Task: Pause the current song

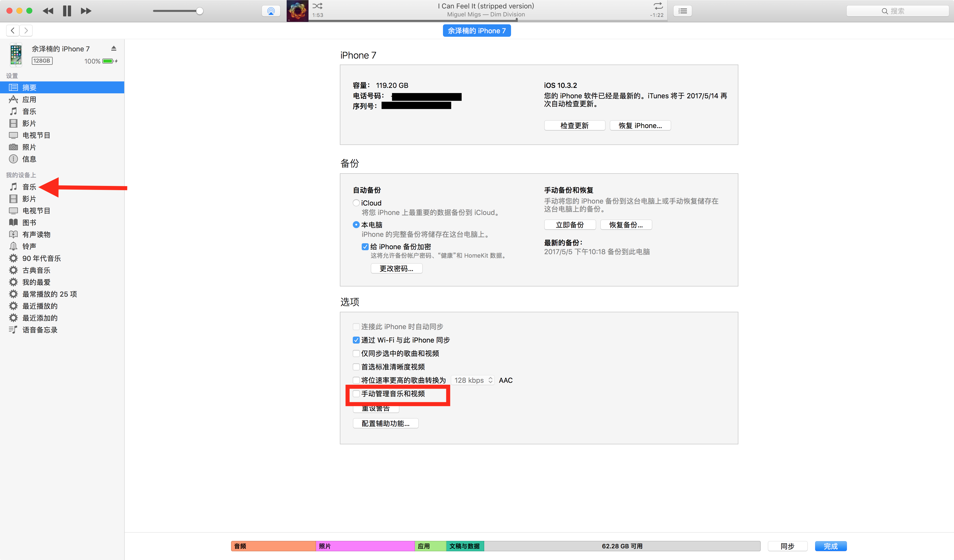Action: (67, 11)
